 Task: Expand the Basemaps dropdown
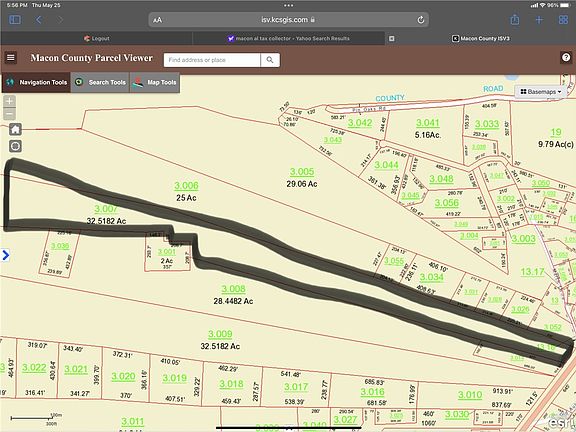coord(541,91)
